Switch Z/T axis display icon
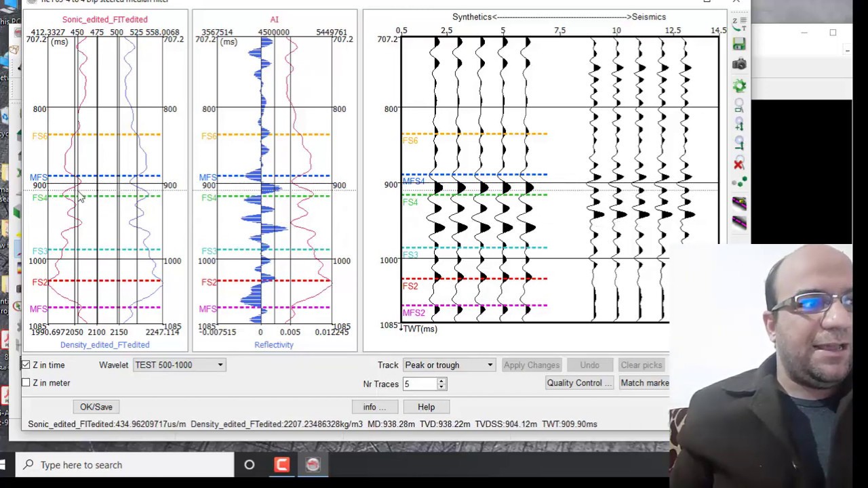The image size is (868, 488). (739, 24)
